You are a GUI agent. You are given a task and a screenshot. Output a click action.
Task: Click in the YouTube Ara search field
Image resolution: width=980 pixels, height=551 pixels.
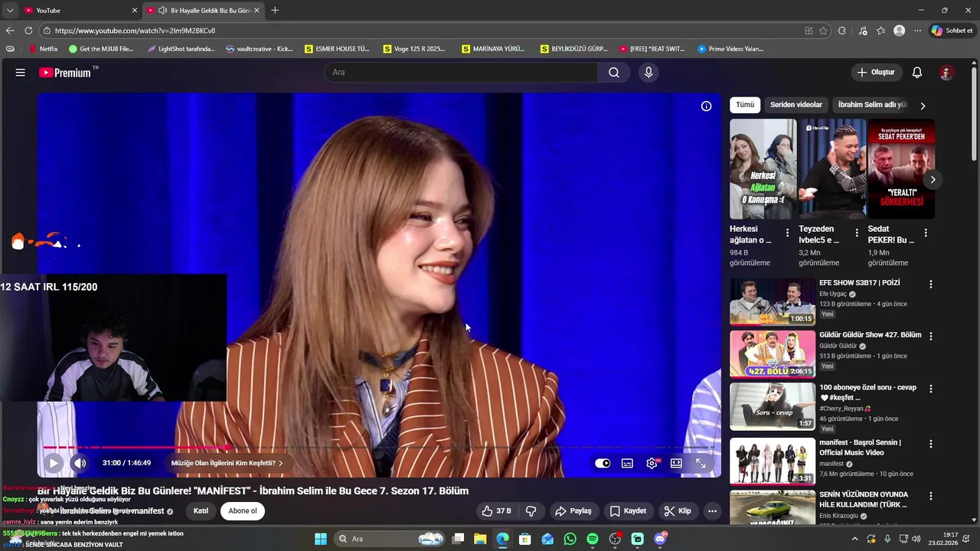[x=461, y=73]
